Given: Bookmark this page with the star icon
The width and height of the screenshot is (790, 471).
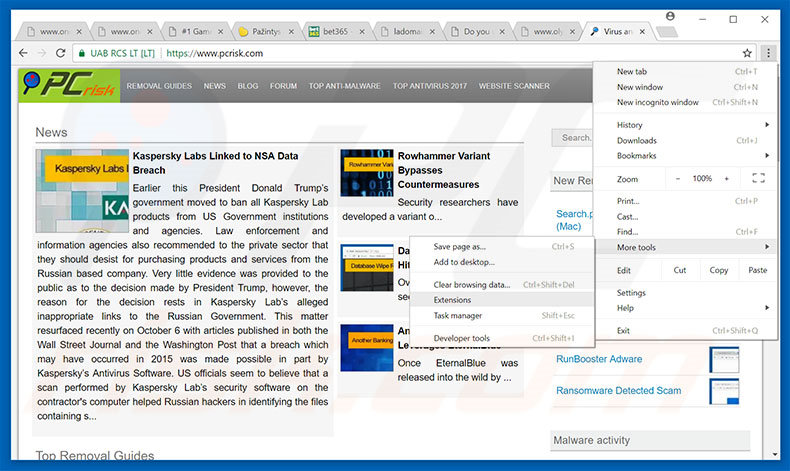Looking at the screenshot, I should click(747, 53).
